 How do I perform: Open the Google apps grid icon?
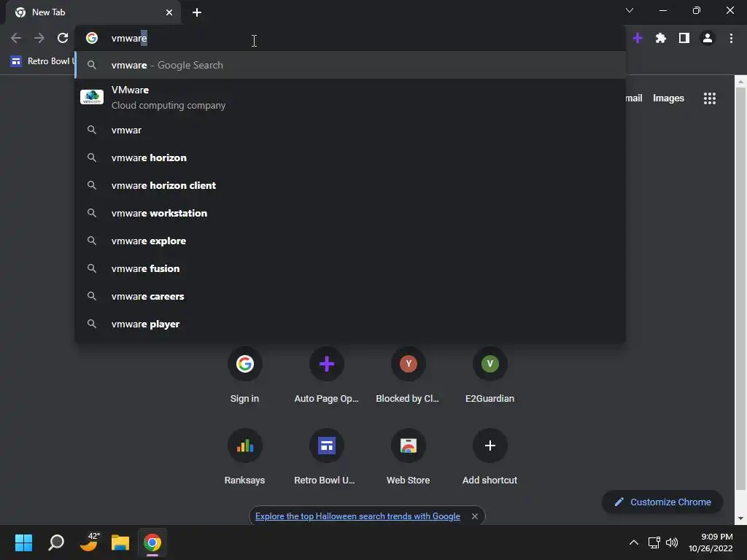pyautogui.click(x=710, y=98)
